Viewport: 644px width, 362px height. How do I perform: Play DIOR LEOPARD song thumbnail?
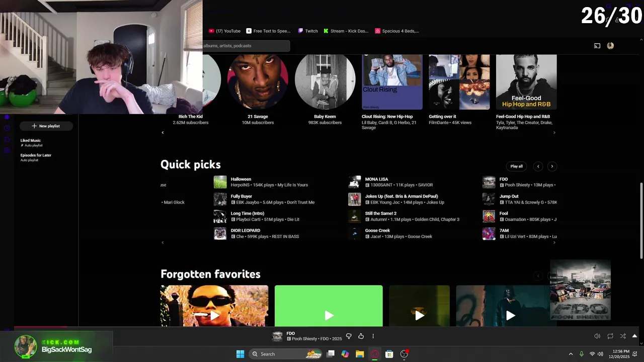point(220,233)
